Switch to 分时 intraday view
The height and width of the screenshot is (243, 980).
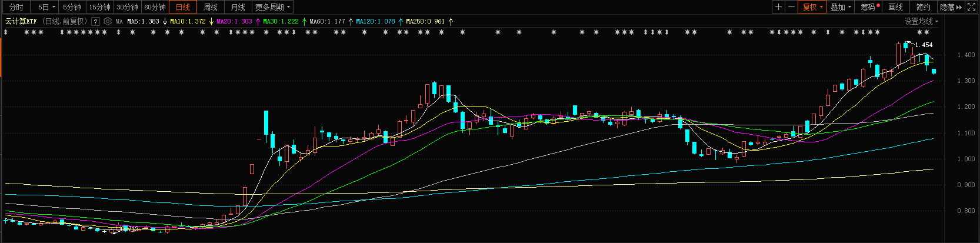16,7
